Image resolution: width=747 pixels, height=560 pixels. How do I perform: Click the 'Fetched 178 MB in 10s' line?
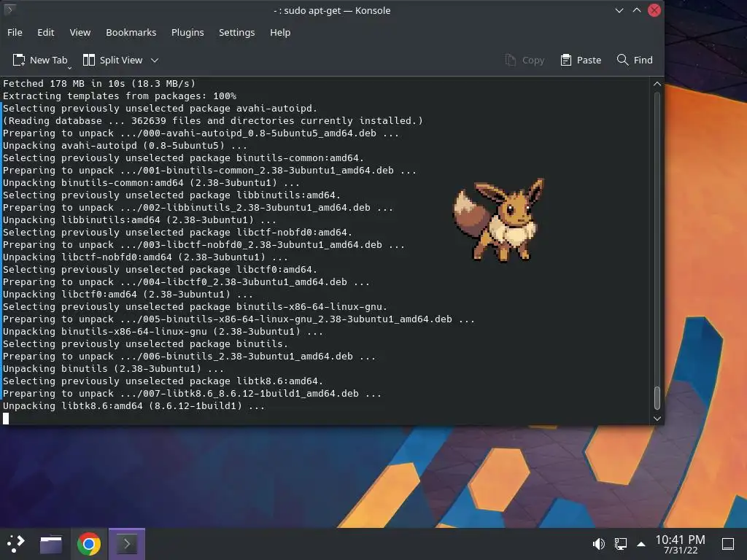point(99,83)
